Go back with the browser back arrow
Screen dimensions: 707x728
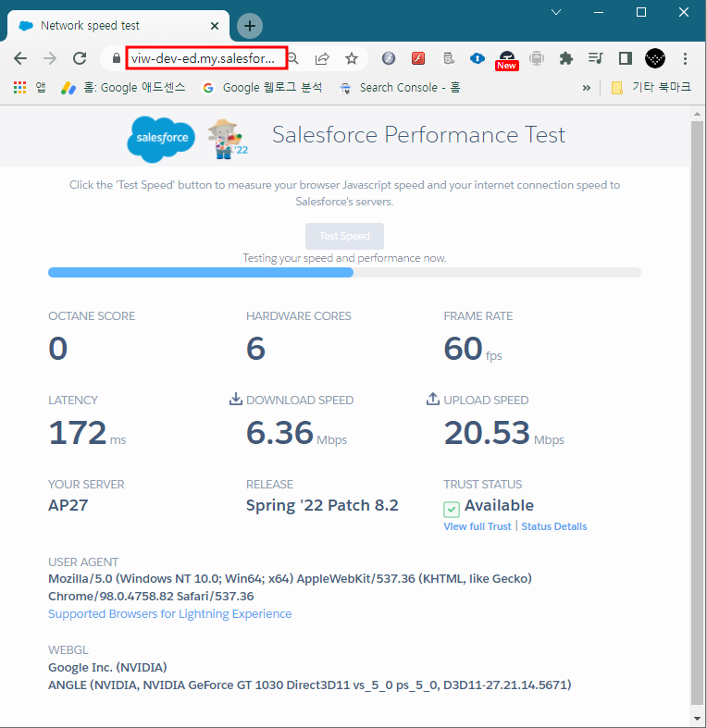[x=20, y=58]
